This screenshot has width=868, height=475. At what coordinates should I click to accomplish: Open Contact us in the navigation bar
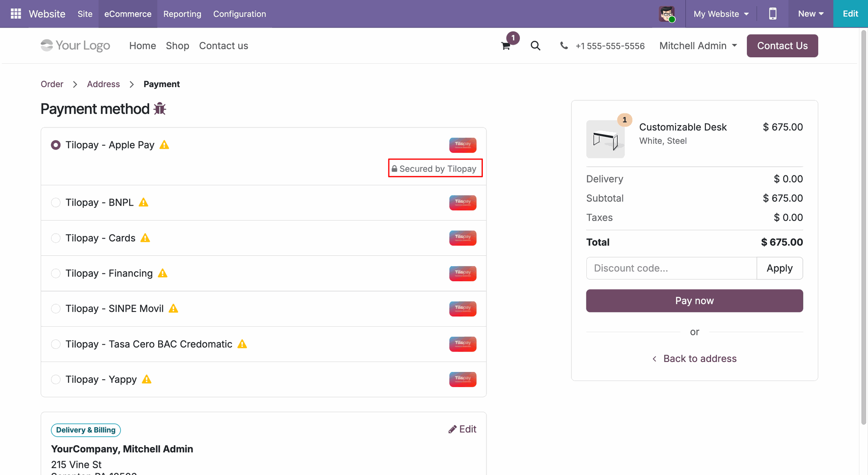(223, 46)
